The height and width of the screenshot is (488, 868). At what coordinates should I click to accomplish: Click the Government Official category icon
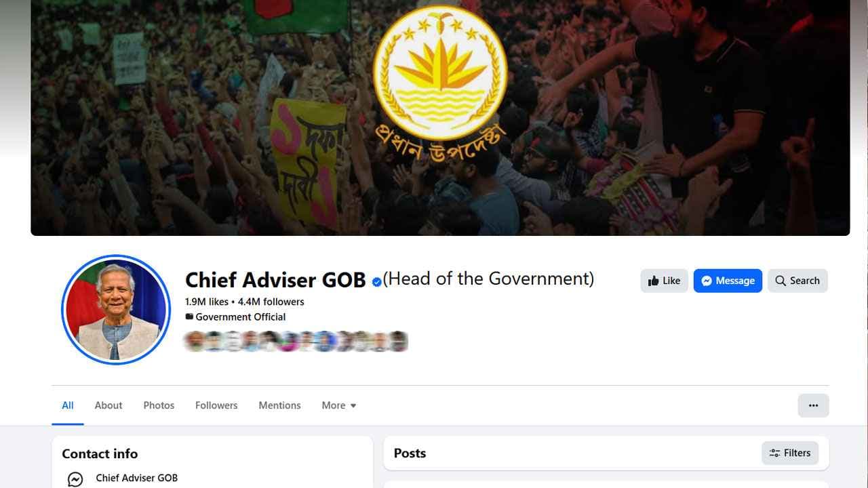(189, 317)
